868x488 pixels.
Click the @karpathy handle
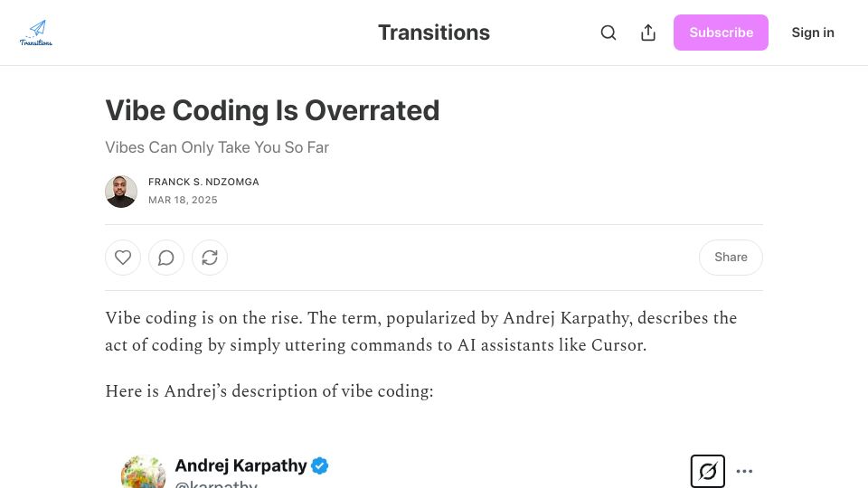coord(216,483)
